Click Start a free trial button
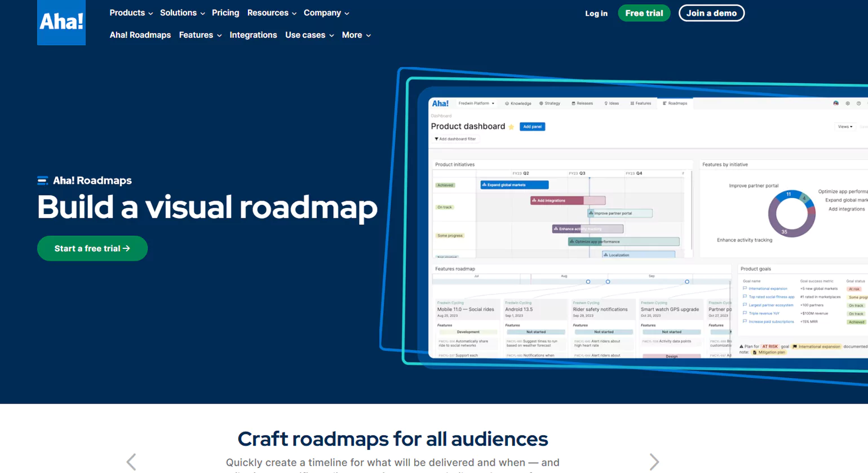Viewport: 868px width, 473px height. (x=92, y=248)
